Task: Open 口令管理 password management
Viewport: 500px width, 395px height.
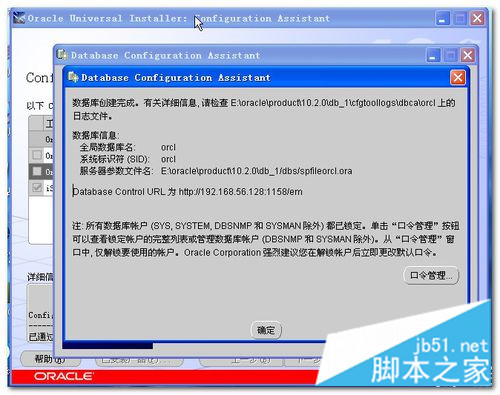Action: [431, 276]
